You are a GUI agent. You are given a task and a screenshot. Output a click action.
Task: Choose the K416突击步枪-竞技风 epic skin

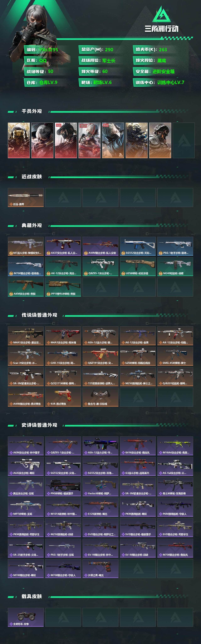tap(138, 446)
